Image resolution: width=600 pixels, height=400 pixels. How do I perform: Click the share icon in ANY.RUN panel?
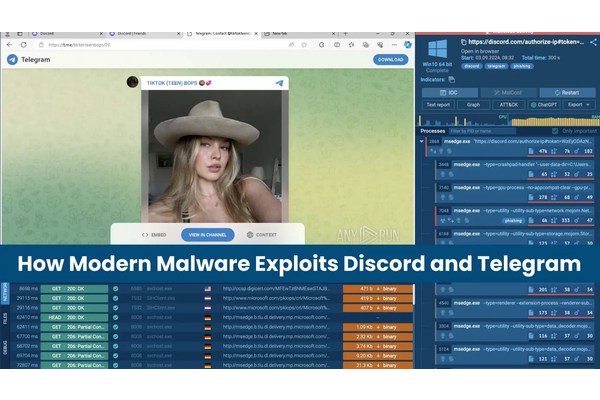click(x=593, y=42)
